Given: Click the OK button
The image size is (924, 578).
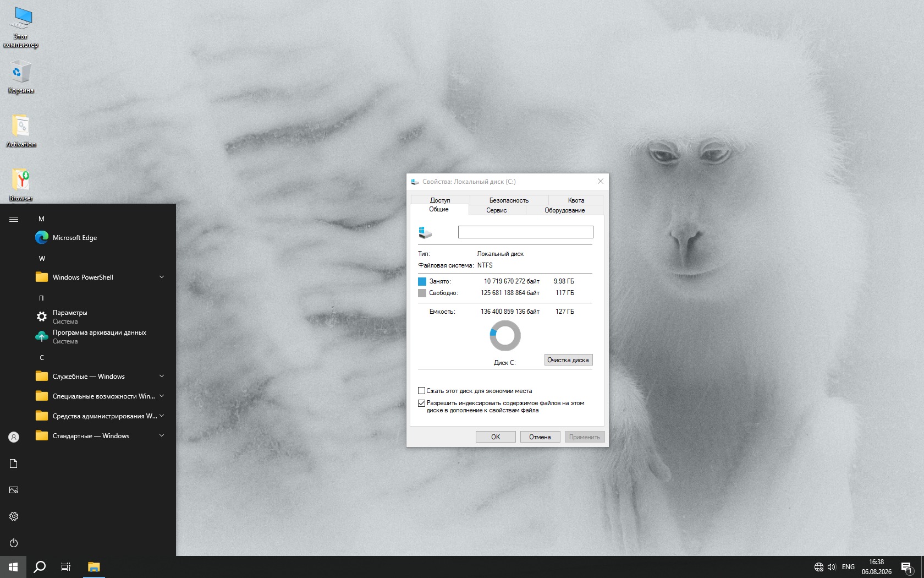Looking at the screenshot, I should point(496,437).
